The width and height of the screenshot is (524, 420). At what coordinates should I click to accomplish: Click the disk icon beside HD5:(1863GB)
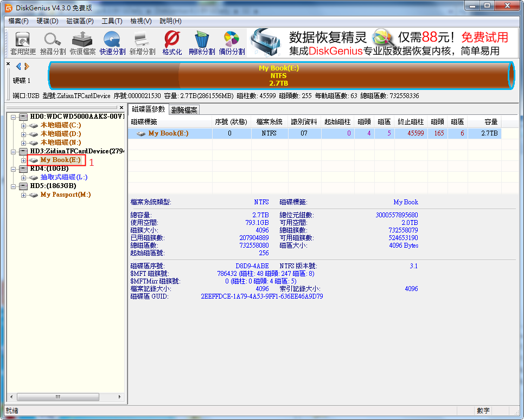tap(23, 186)
